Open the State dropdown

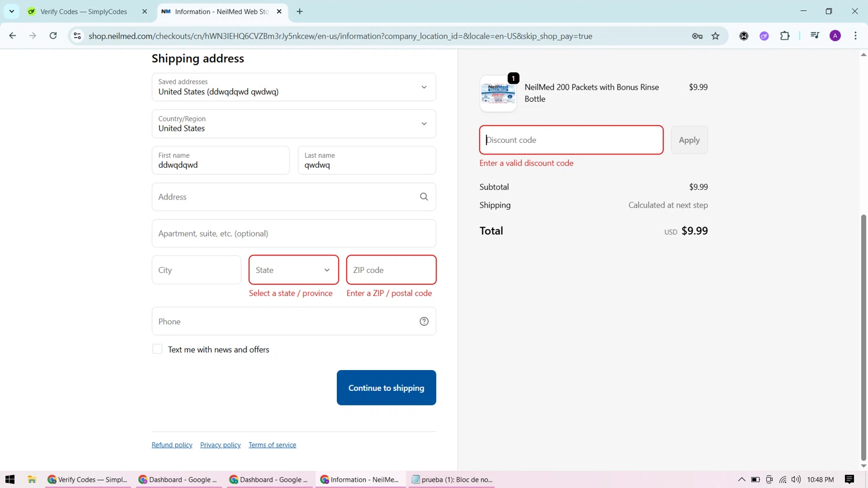(x=294, y=270)
